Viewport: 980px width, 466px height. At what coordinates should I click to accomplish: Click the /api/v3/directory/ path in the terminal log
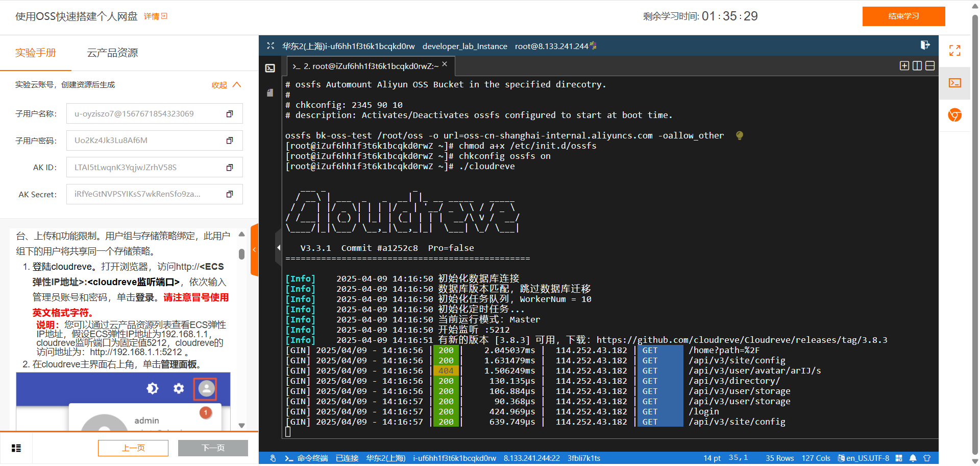click(734, 381)
